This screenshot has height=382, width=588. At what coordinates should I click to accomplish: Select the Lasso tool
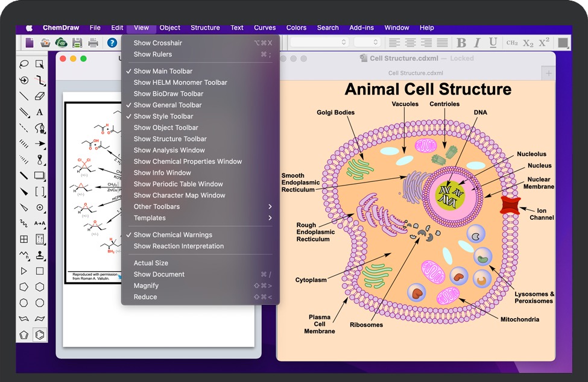click(24, 64)
